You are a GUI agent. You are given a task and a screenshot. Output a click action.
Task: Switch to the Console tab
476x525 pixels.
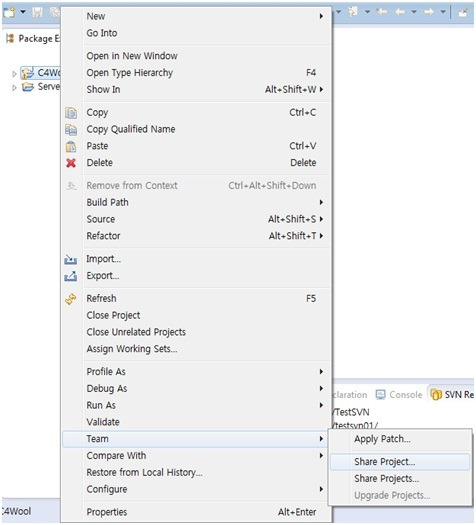click(x=399, y=395)
